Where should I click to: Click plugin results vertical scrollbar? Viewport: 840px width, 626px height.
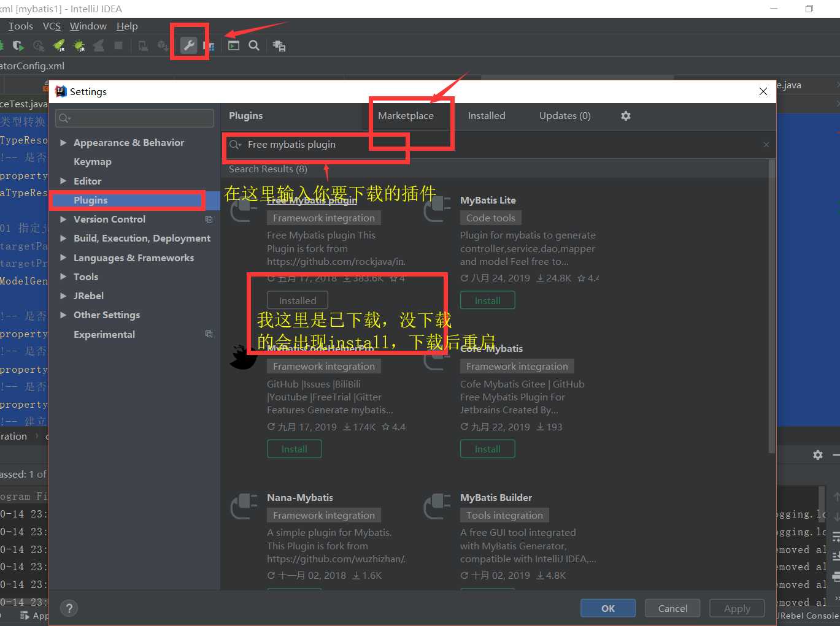[772, 307]
